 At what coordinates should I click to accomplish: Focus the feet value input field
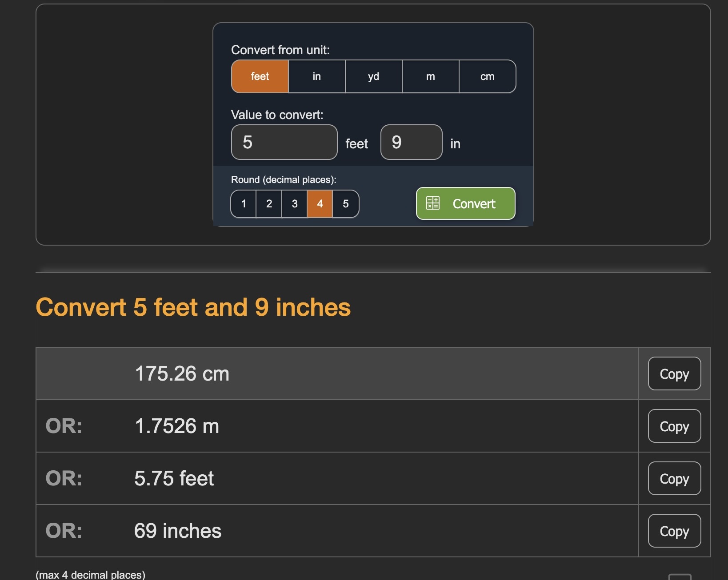284,142
